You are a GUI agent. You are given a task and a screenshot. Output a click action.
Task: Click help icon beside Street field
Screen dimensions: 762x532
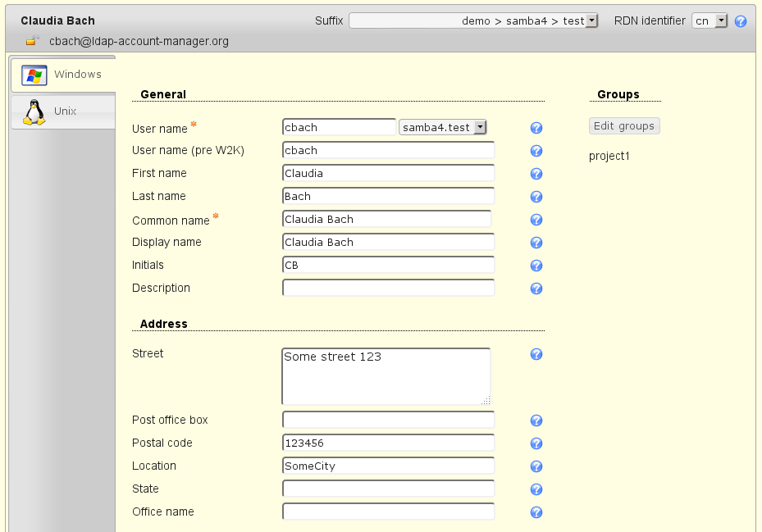coord(536,354)
